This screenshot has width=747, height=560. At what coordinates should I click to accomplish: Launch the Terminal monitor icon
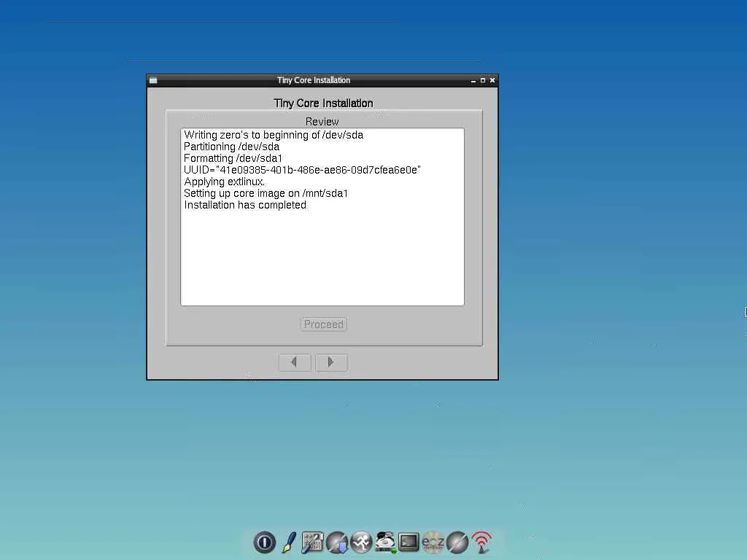(x=409, y=542)
